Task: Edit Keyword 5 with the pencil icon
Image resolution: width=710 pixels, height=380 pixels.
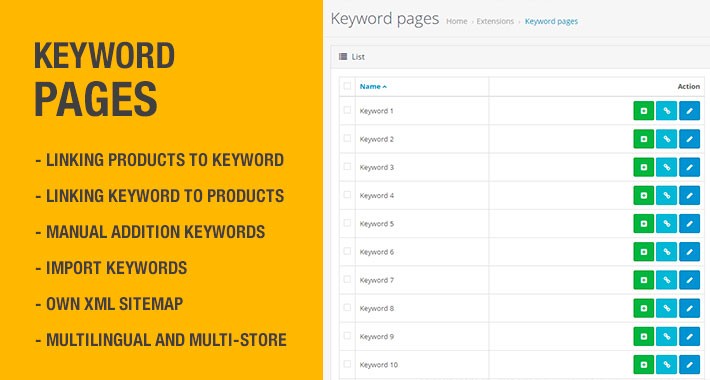Action: (x=689, y=224)
